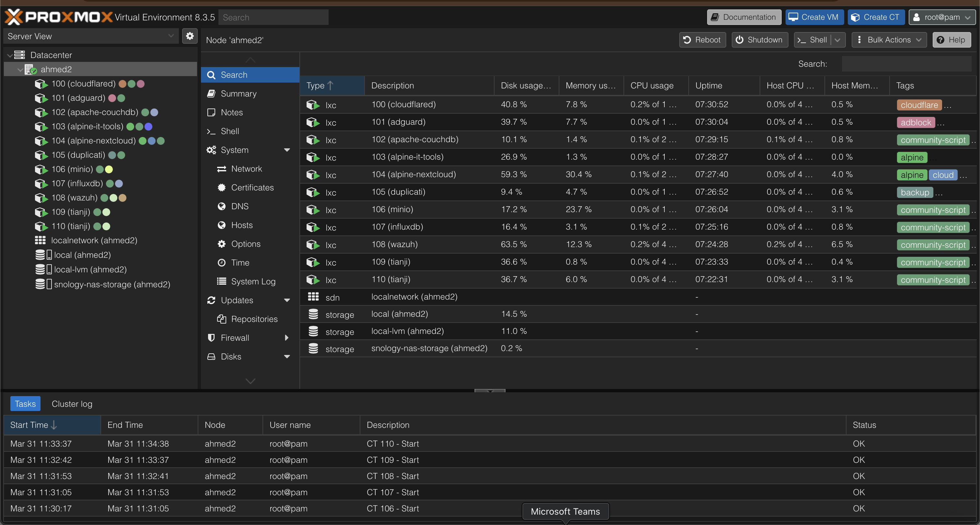Click the cloudflare tag in first row
The width and height of the screenshot is (980, 525).
(x=919, y=105)
